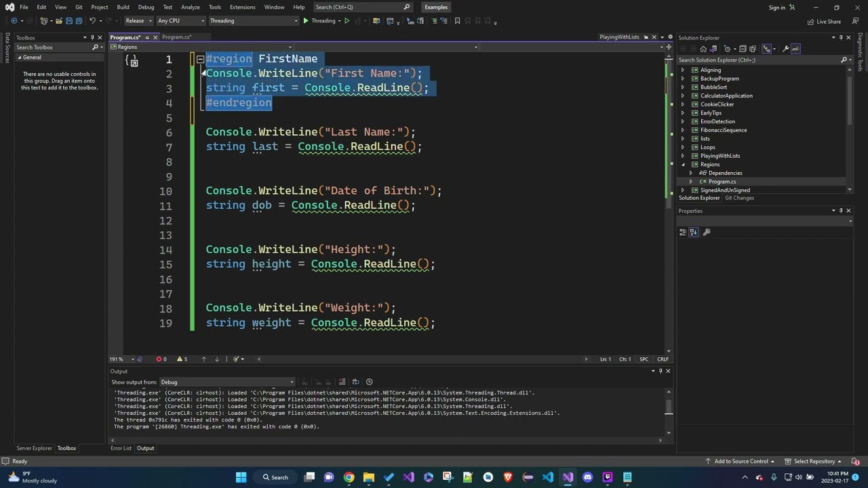Switch to the second Program.cs tab

(x=176, y=37)
